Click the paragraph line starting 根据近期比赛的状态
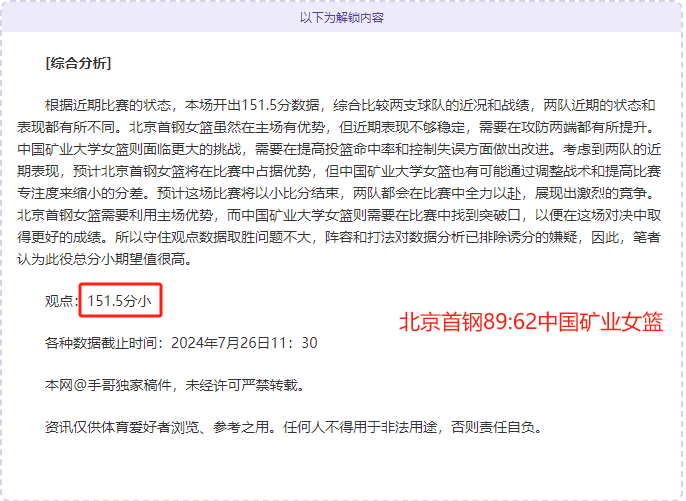The image size is (686, 501). [x=350, y=105]
